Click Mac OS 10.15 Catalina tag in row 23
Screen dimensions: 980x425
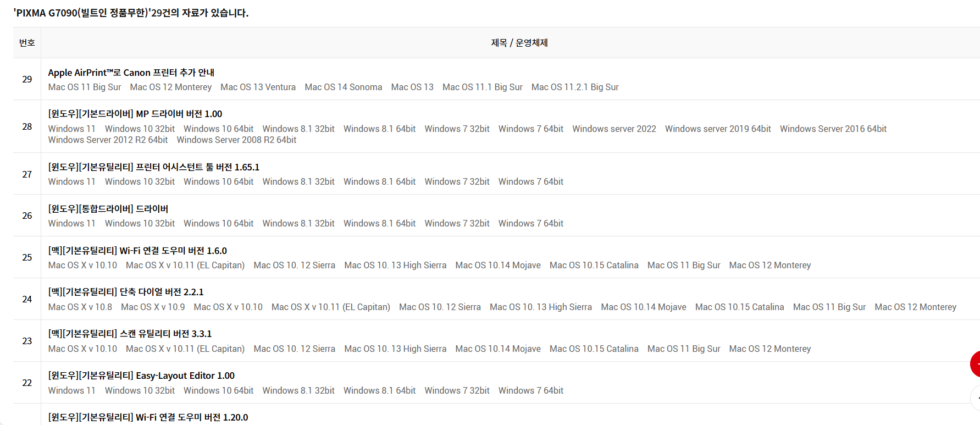click(x=594, y=349)
